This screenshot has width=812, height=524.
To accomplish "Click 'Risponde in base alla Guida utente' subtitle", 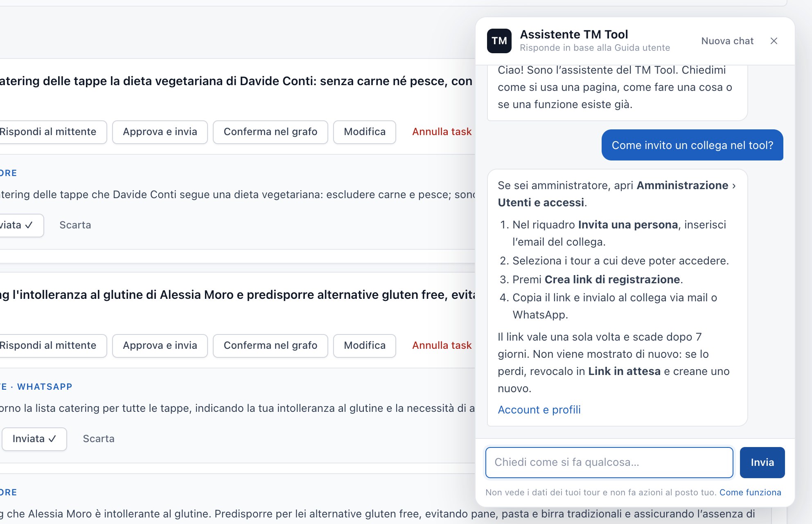I will pyautogui.click(x=595, y=48).
